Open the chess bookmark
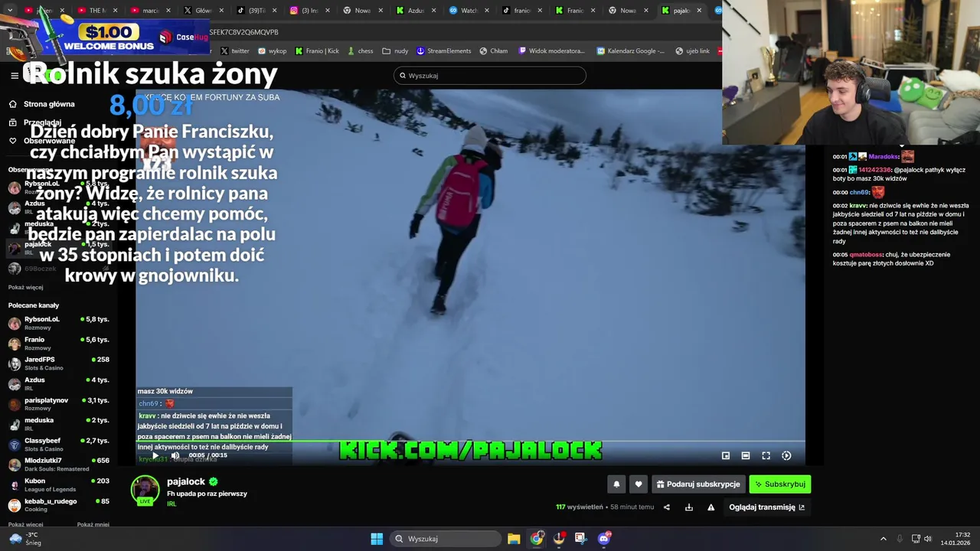Viewport: 980px width, 551px height. click(x=360, y=51)
